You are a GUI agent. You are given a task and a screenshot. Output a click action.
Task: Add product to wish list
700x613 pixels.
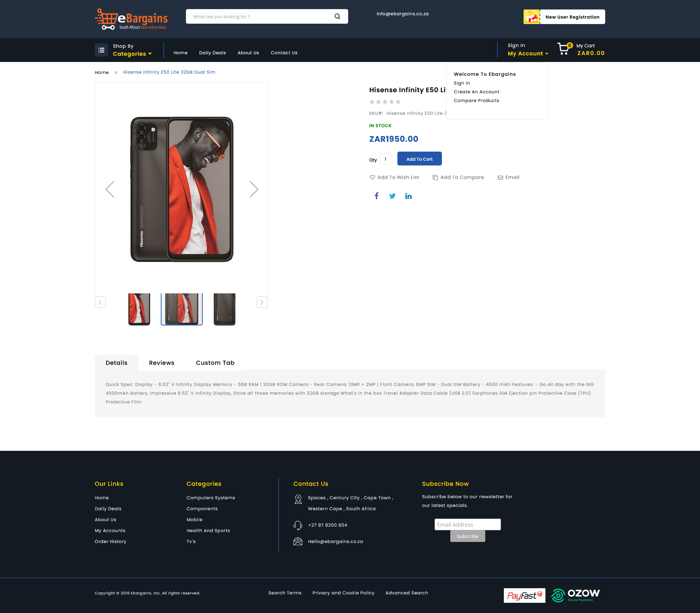click(x=394, y=177)
